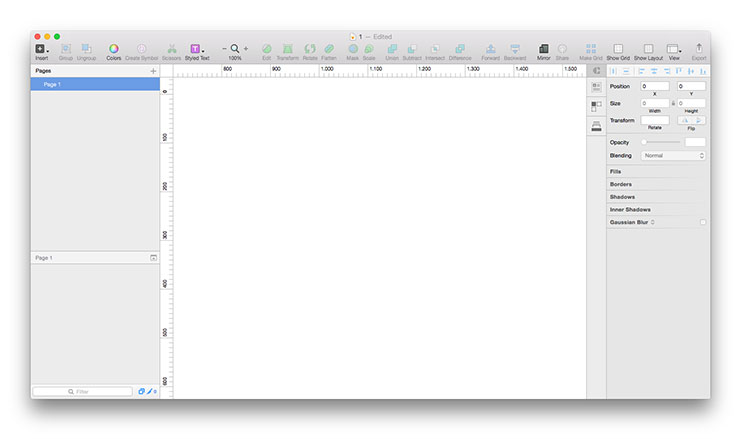Click the Position X input field
This screenshot has height=439, width=744.
[655, 86]
